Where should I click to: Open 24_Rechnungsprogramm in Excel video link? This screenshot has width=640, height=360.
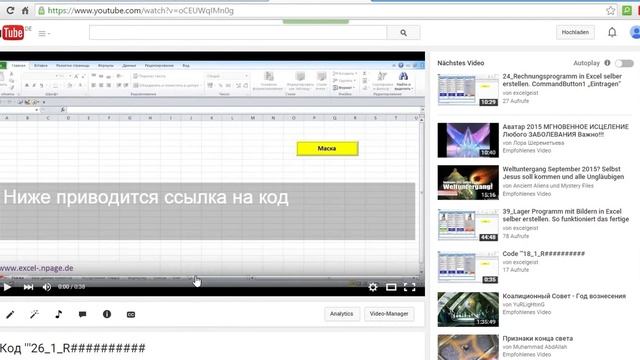[562, 80]
